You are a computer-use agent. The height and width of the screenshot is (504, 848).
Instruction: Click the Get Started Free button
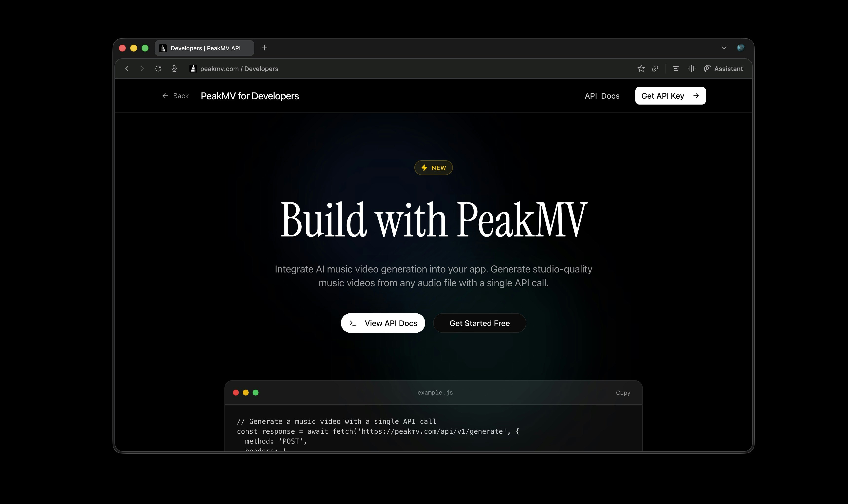[x=479, y=323]
